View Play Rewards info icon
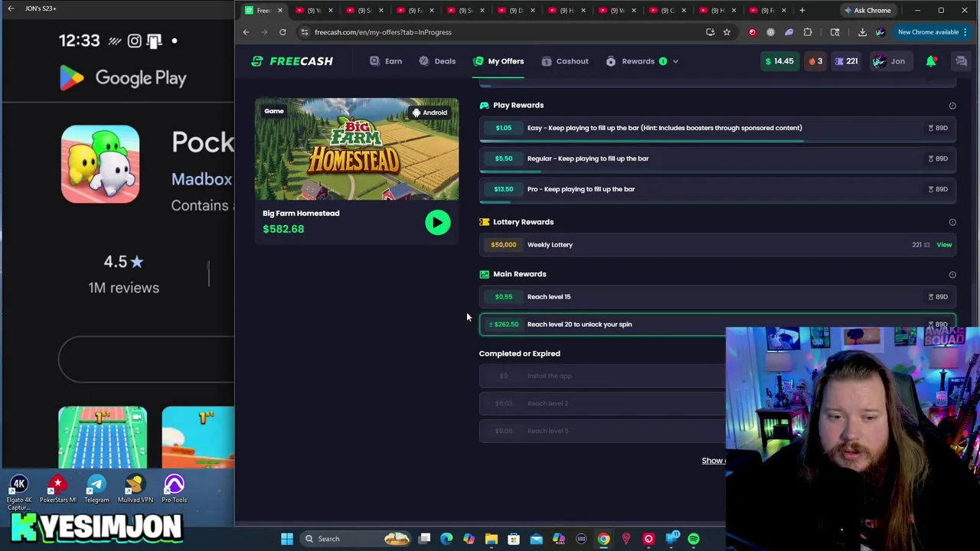 (x=952, y=106)
